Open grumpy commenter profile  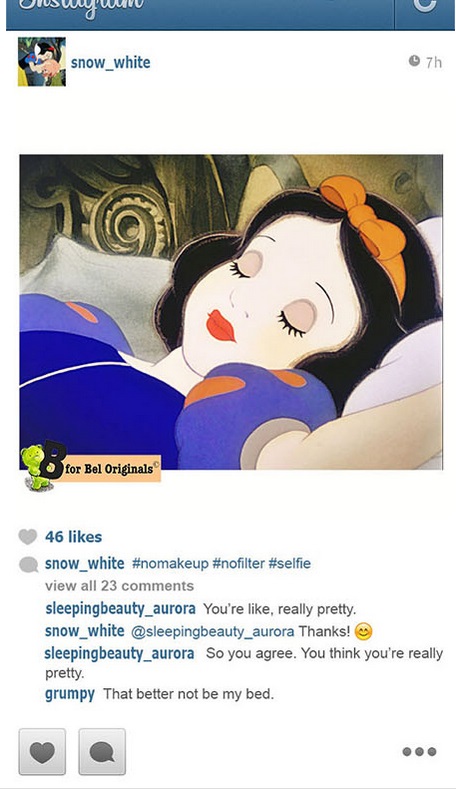point(69,694)
